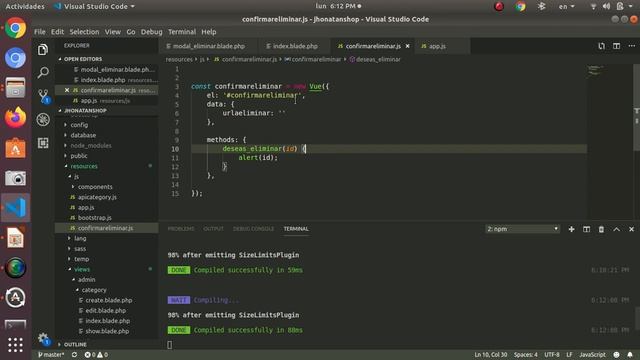Viewport: 640px width, 360px height.
Task: Open changes icon in editor title
Action: [x=601, y=46]
